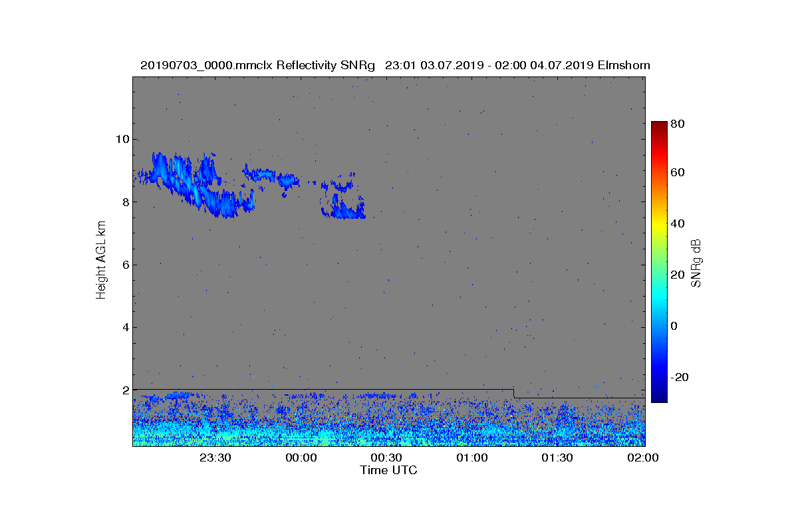Click the dark blue bottom of colorbar
Screen dimensions: 798x532
[x=659, y=396]
